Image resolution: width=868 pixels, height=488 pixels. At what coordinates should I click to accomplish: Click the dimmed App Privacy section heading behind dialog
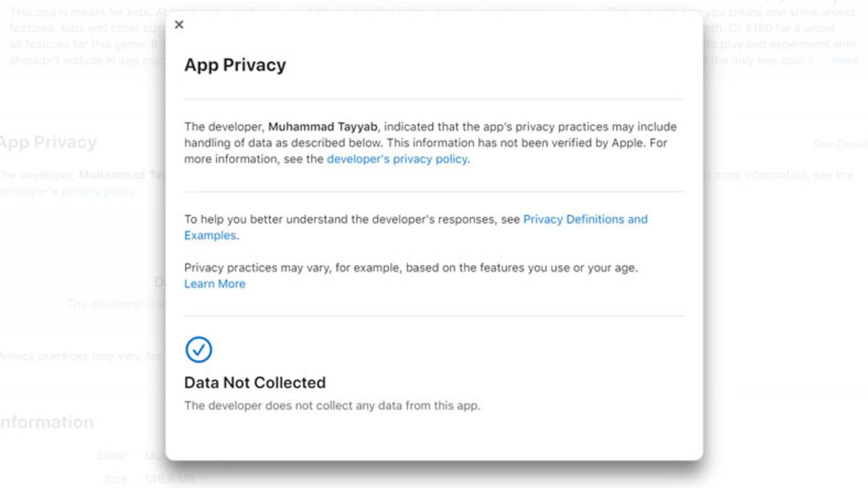[48, 142]
